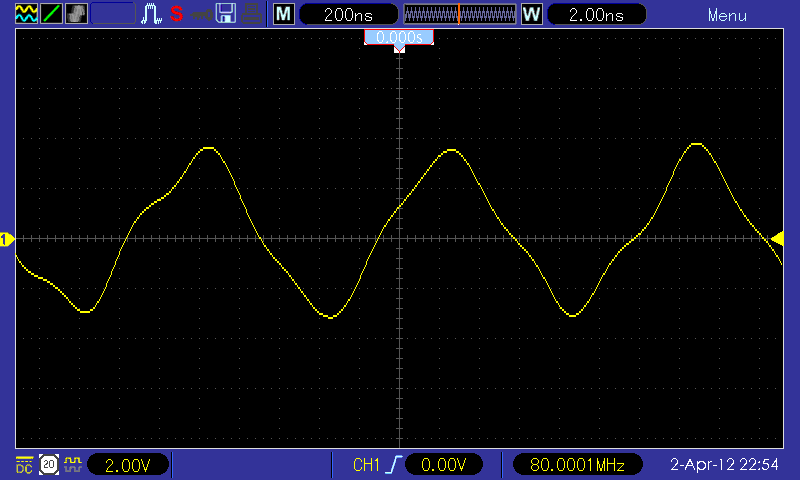Click the 0.000s trigger position marker
Screen dimensions: 800x480
399,38
